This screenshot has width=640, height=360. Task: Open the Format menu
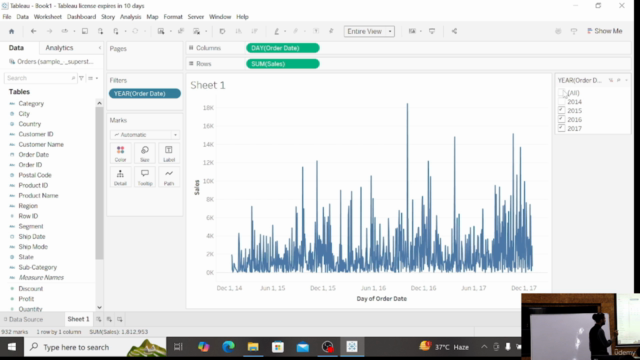[173, 17]
